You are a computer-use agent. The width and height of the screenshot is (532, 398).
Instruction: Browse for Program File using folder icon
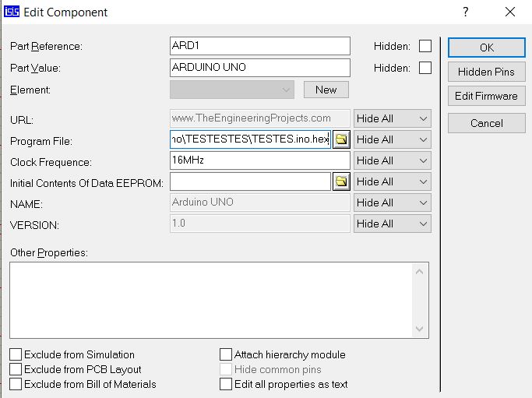coord(341,139)
